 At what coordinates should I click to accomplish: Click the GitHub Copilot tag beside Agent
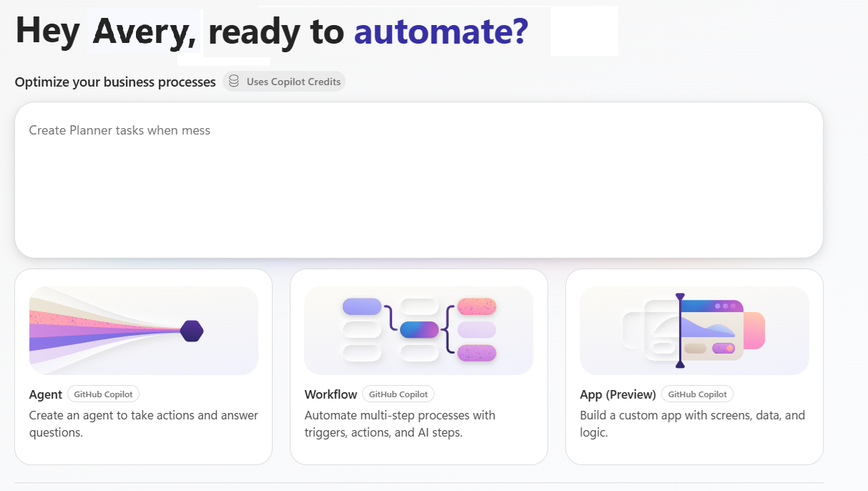[x=104, y=394]
